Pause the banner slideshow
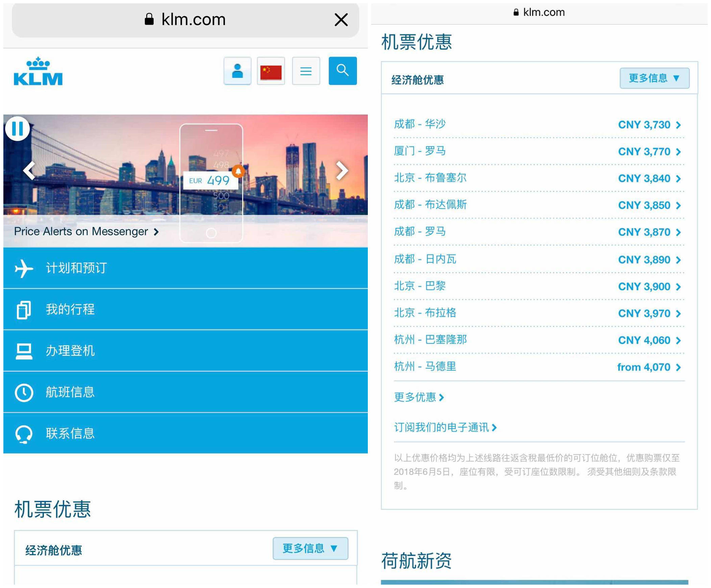The height and width of the screenshot is (588, 711). pos(17,129)
